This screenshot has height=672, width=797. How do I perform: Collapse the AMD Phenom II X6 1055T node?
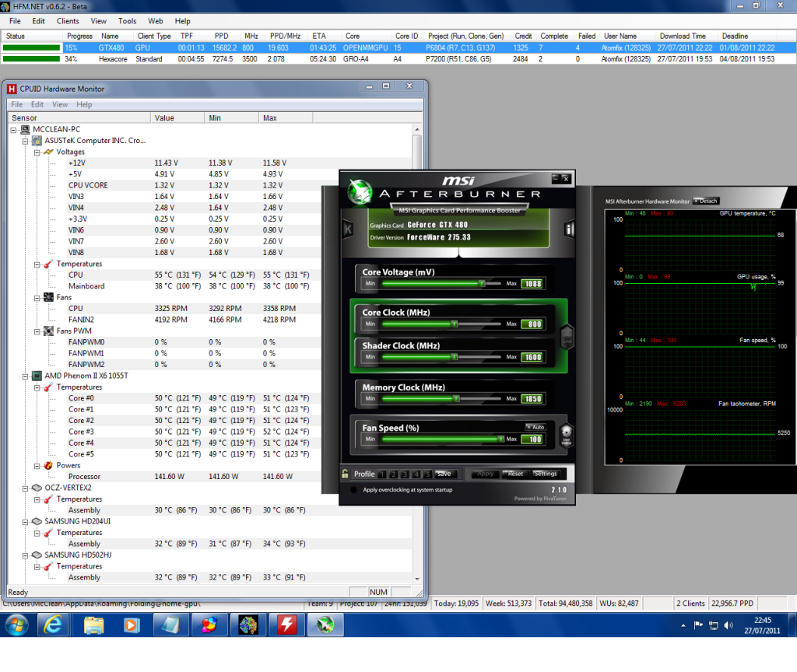click(x=26, y=376)
